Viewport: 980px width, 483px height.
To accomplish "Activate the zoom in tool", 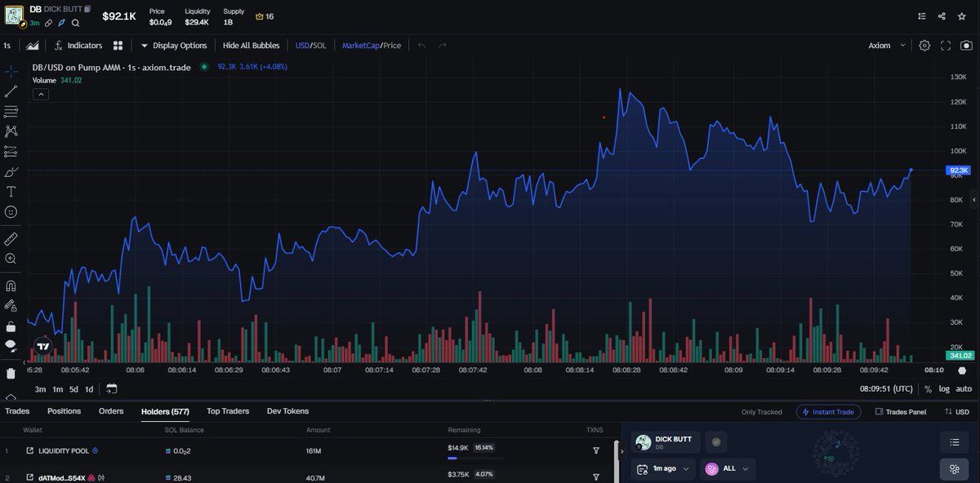I will [x=11, y=259].
